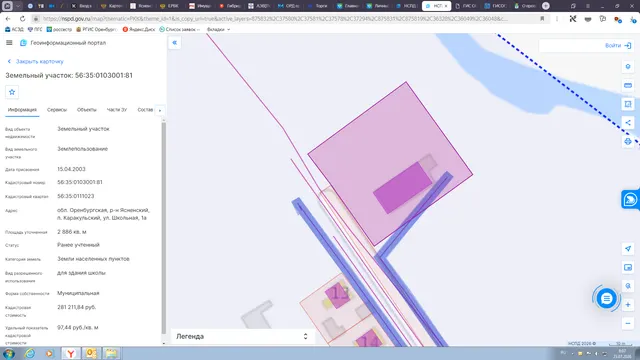This screenshot has width=640, height=360.
Task: Open the Список заявок bookmark
Action: coord(179,29)
